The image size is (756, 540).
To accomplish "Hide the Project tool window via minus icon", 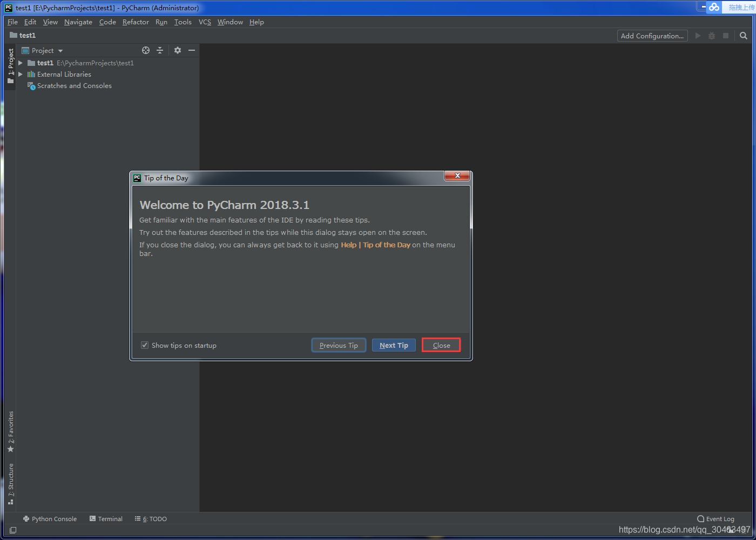I will coord(192,50).
